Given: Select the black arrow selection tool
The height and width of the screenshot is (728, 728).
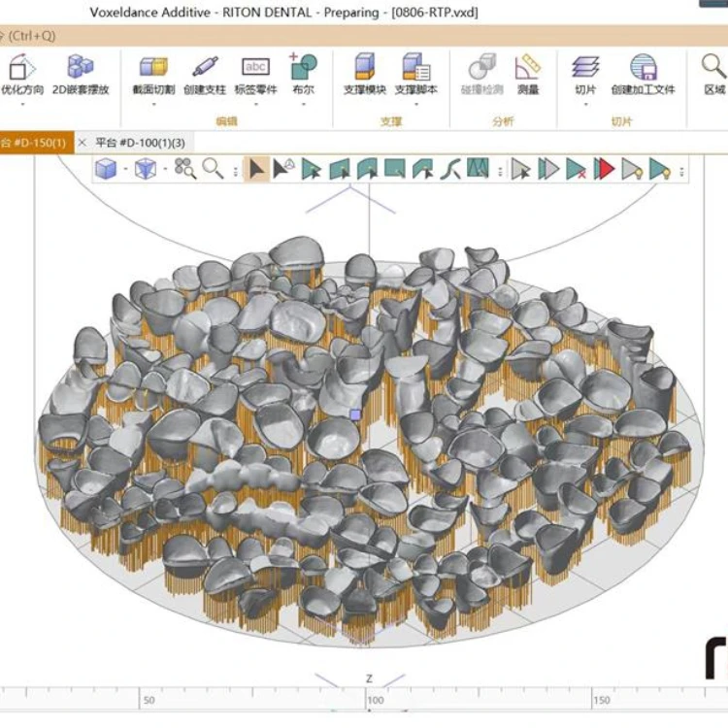Looking at the screenshot, I should pyautogui.click(x=257, y=169).
